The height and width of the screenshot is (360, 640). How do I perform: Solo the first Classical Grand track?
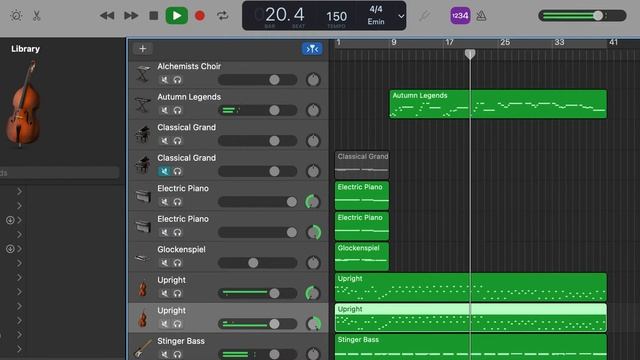pos(177,141)
